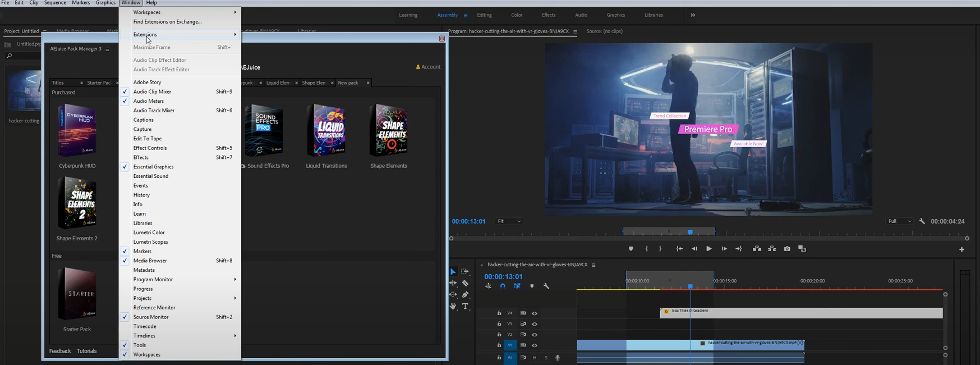Choose Lumetri Color from Window menu
980x365 pixels.
149,232
